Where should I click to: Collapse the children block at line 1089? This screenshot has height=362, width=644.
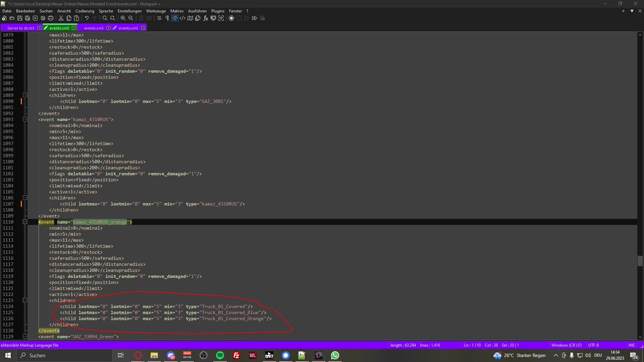25,95
